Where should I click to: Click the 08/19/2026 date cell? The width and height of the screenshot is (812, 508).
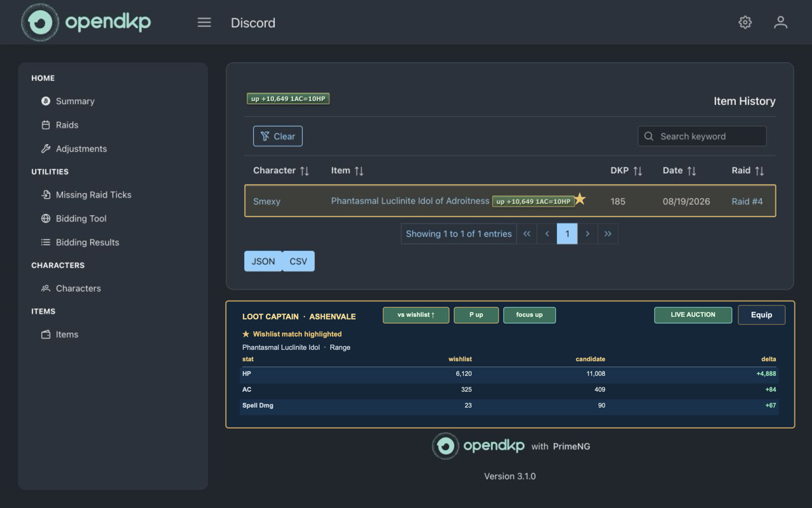[686, 201]
